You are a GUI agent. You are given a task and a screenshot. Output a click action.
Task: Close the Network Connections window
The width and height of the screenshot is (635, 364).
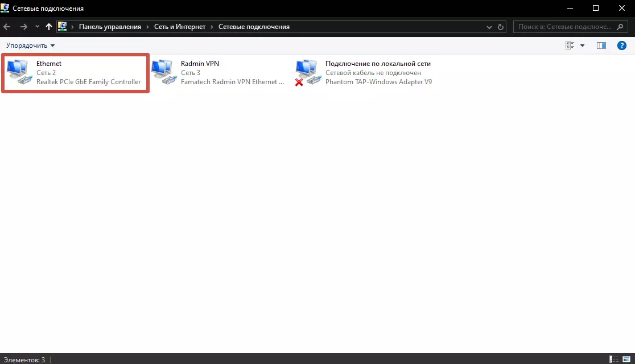(x=622, y=8)
